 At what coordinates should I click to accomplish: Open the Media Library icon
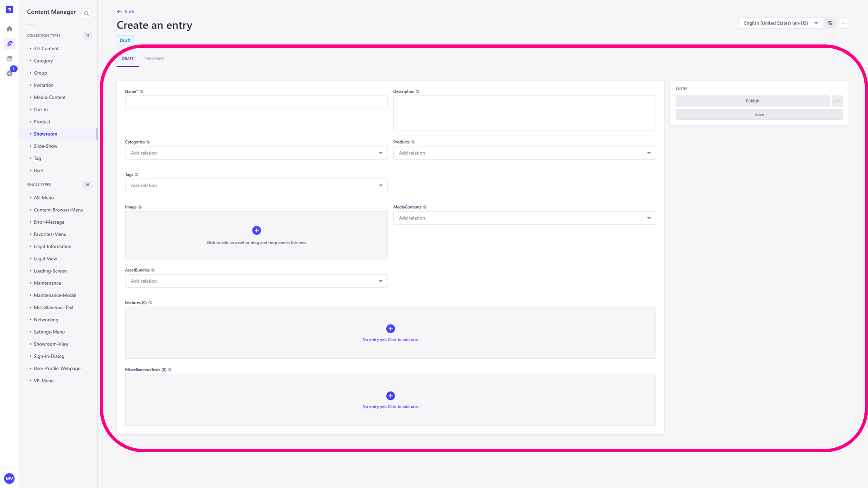tap(9, 59)
